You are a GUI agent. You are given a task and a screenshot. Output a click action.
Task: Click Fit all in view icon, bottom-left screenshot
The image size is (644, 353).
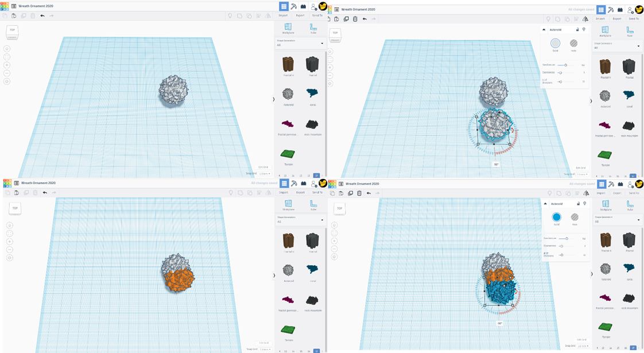(10, 234)
